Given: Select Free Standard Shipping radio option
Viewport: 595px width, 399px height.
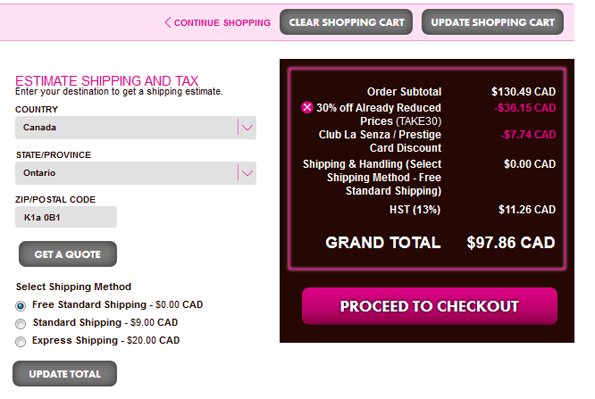Looking at the screenshot, I should pyautogui.click(x=20, y=305).
